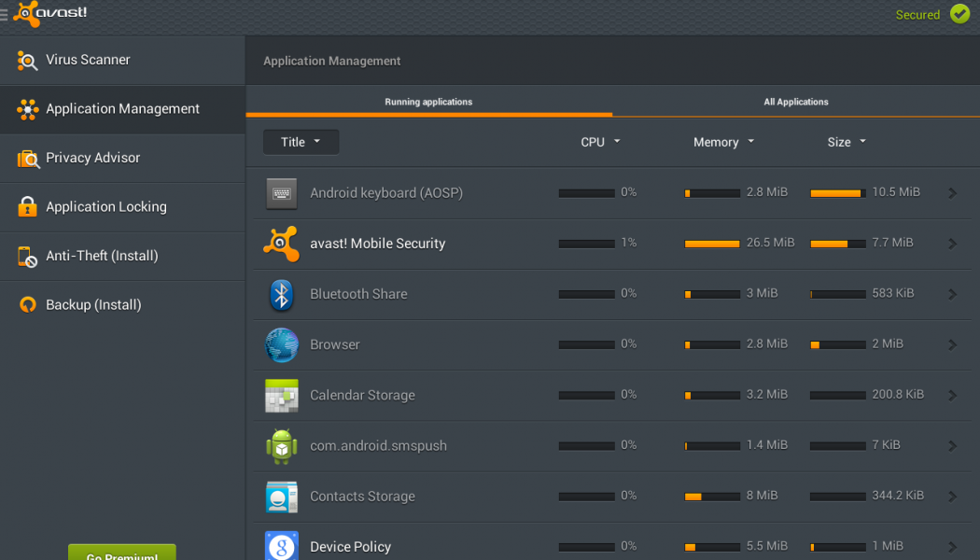Open the hamburger menu beside avast logo
This screenshot has height=560, width=980.
5,14
